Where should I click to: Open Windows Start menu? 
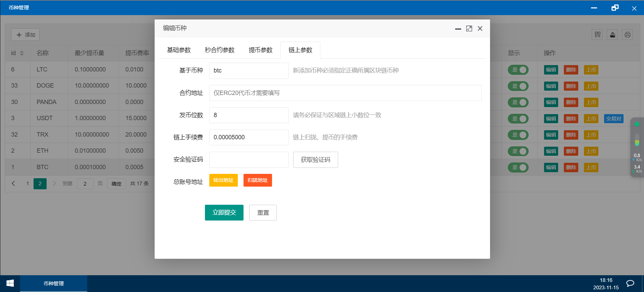[10, 283]
